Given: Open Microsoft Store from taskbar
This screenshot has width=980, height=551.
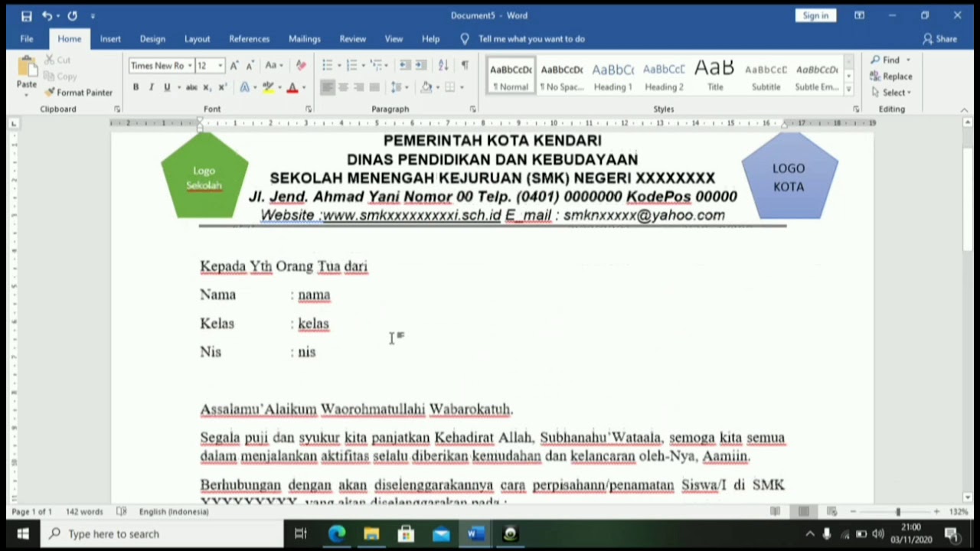Looking at the screenshot, I should tap(406, 534).
